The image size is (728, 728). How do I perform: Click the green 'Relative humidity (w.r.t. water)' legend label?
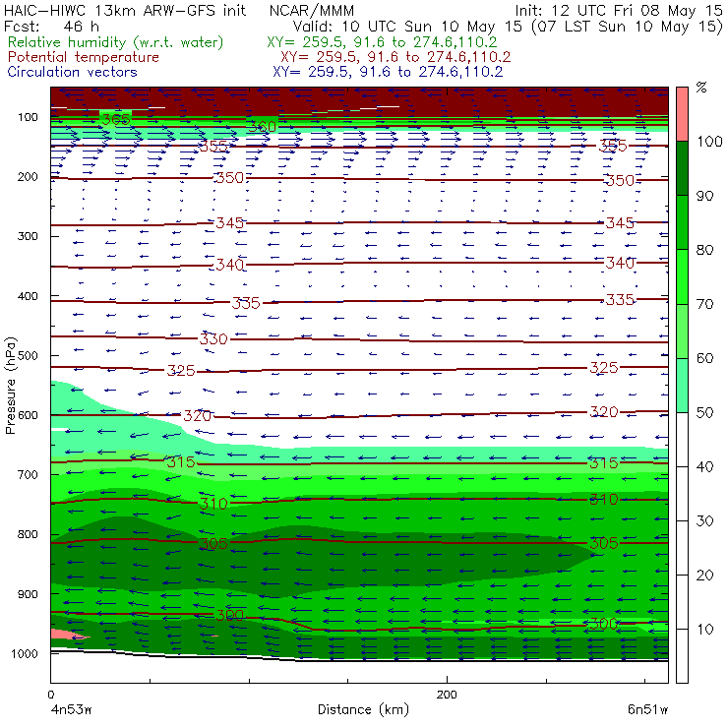pos(116,42)
